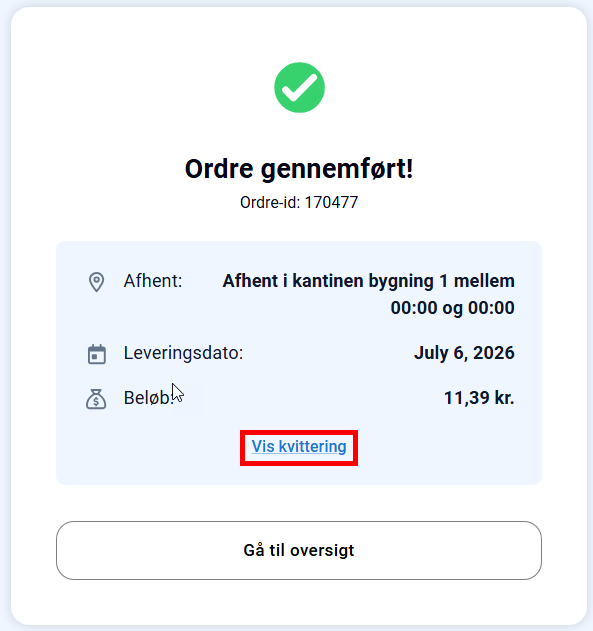Click the Ordre-id: 170477 text

[x=299, y=202]
